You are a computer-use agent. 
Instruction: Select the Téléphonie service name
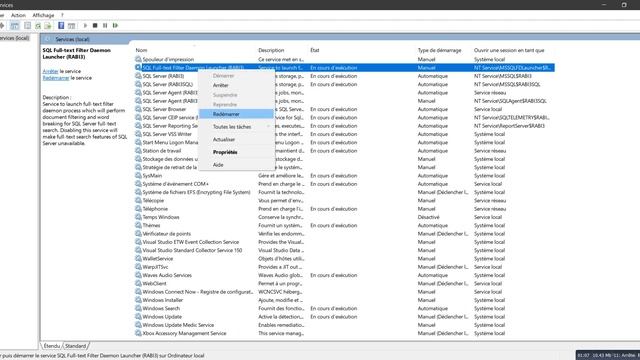[x=155, y=209]
